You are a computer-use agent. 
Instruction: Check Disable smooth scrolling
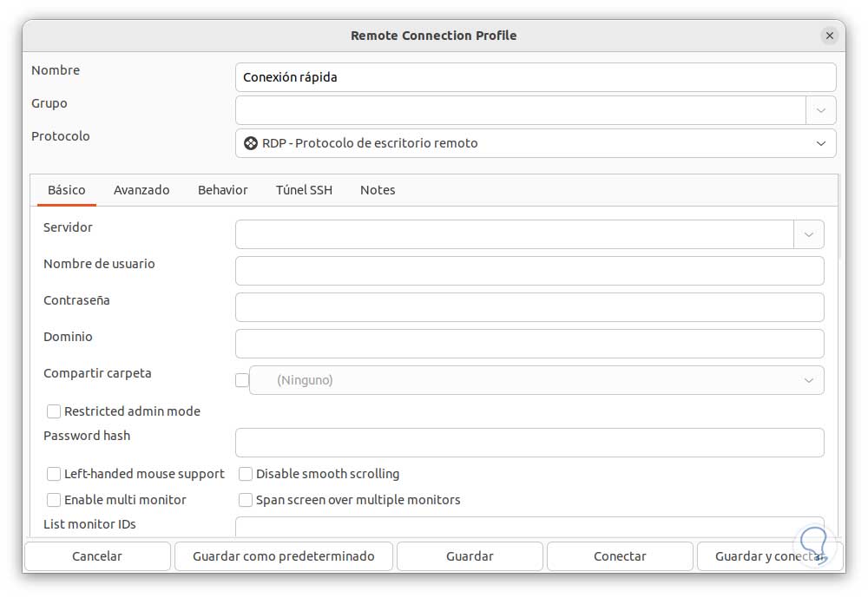click(x=246, y=474)
